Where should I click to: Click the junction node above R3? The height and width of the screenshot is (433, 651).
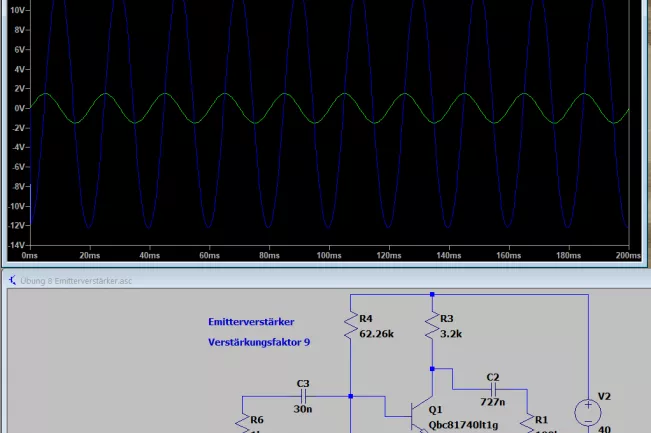(432, 294)
